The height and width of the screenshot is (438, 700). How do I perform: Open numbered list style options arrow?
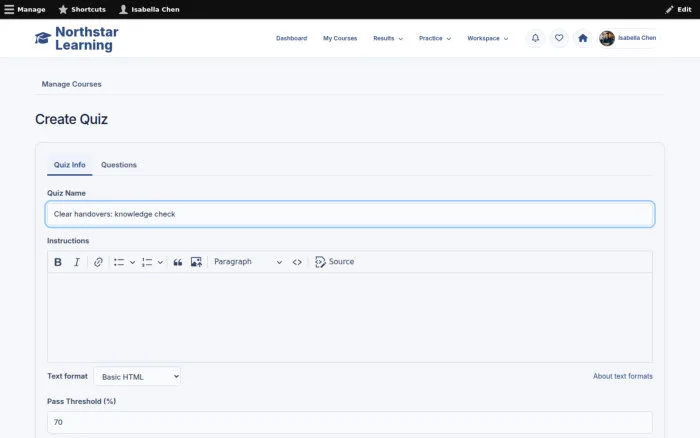pos(160,263)
